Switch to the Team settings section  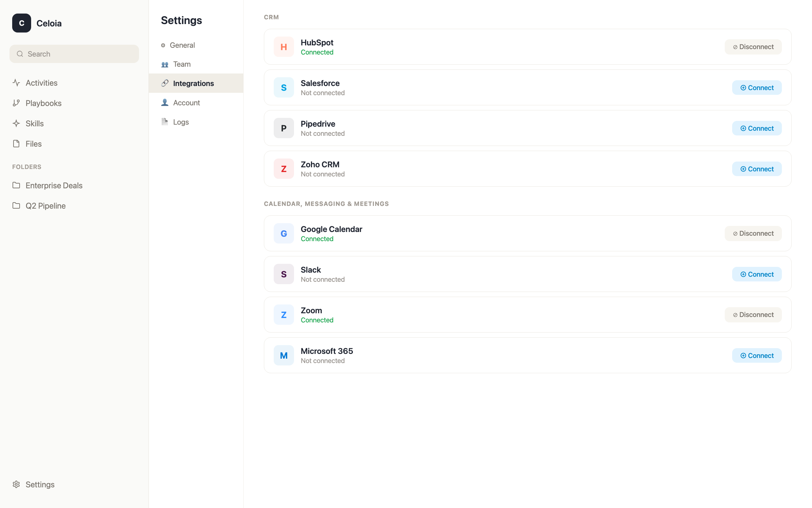click(x=182, y=64)
